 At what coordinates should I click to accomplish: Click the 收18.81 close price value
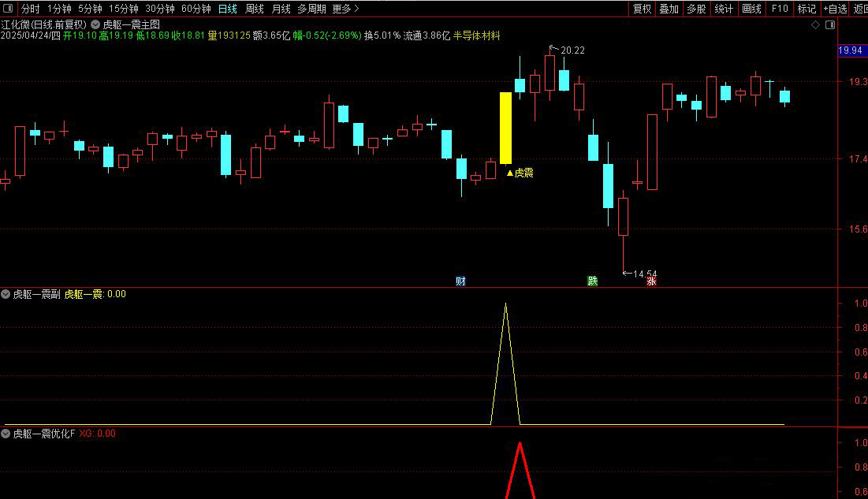(188, 35)
